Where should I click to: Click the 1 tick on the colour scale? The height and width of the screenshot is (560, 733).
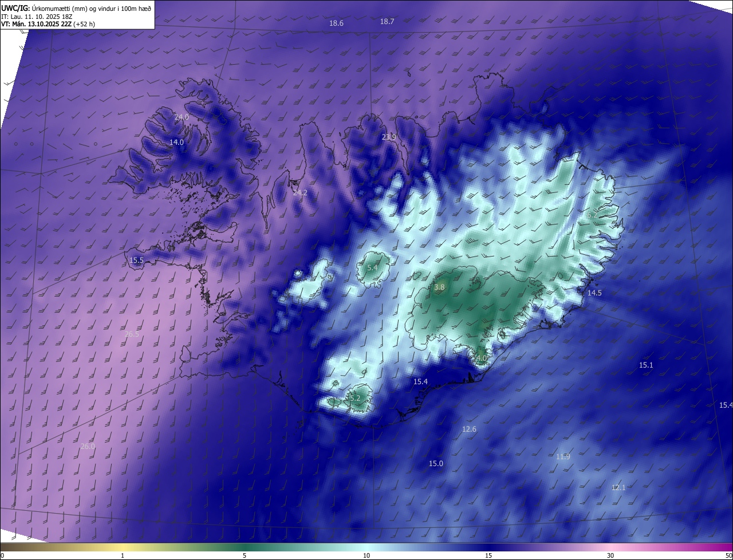point(123,555)
